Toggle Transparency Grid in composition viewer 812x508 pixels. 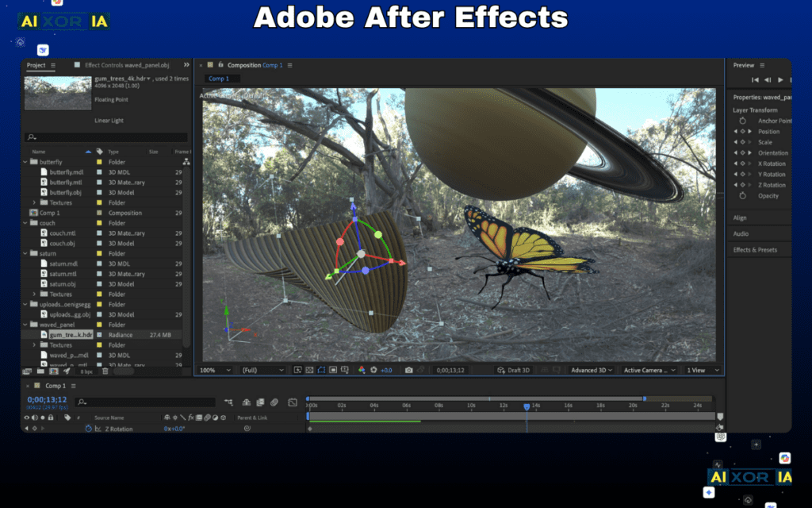[x=309, y=369]
